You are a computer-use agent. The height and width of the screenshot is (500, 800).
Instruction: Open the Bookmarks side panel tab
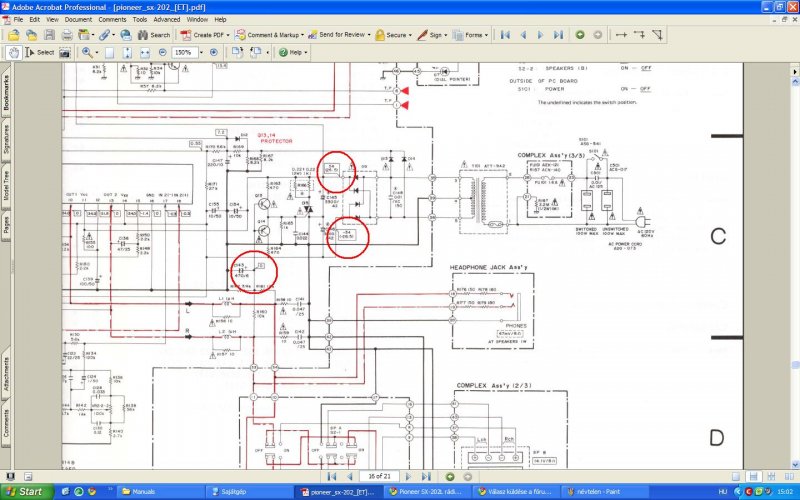(x=6, y=92)
